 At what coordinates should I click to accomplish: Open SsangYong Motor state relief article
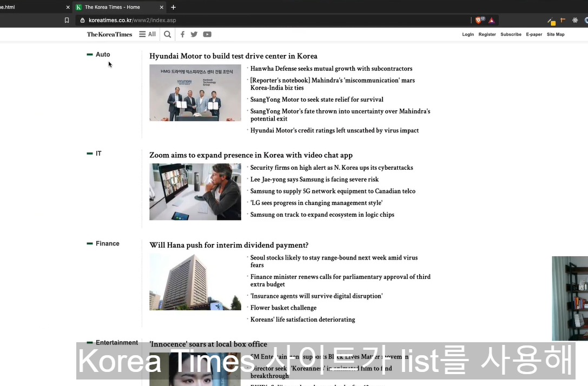click(316, 99)
